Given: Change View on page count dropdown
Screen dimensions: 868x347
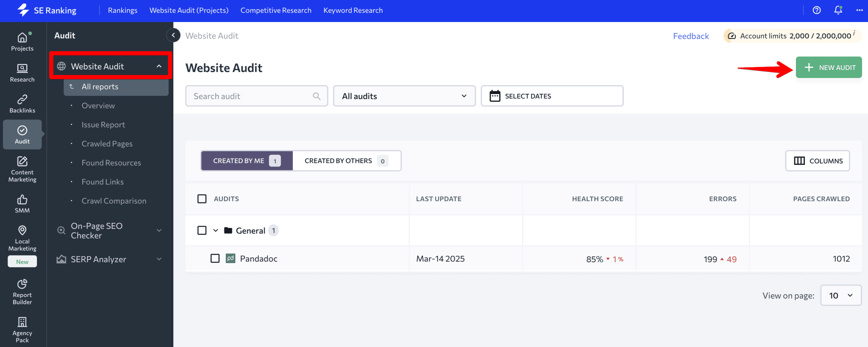Looking at the screenshot, I should (x=840, y=295).
